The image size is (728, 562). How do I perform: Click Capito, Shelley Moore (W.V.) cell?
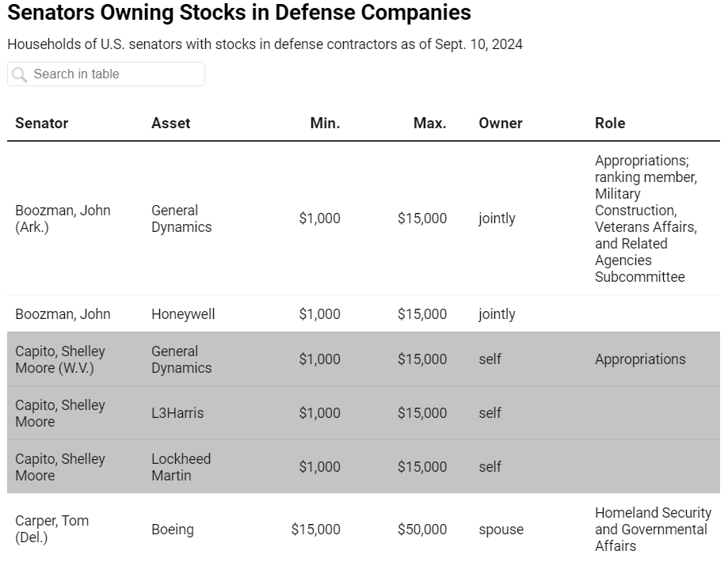point(60,359)
